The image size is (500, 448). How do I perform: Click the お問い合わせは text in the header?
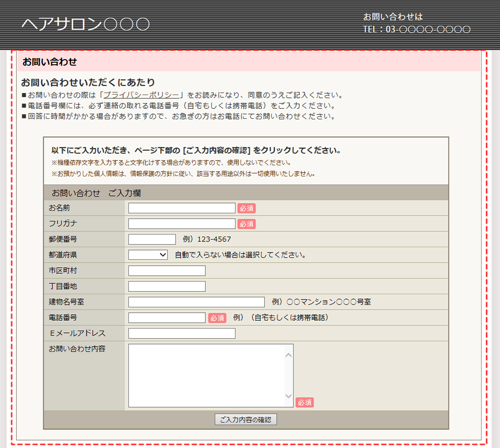[393, 16]
